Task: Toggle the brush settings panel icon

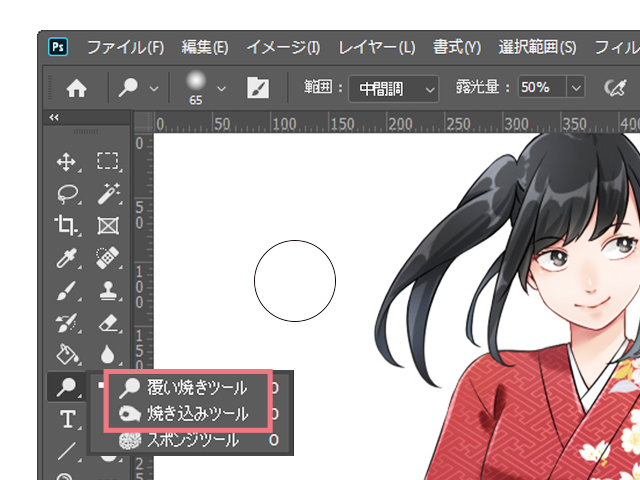Action: 258,88
